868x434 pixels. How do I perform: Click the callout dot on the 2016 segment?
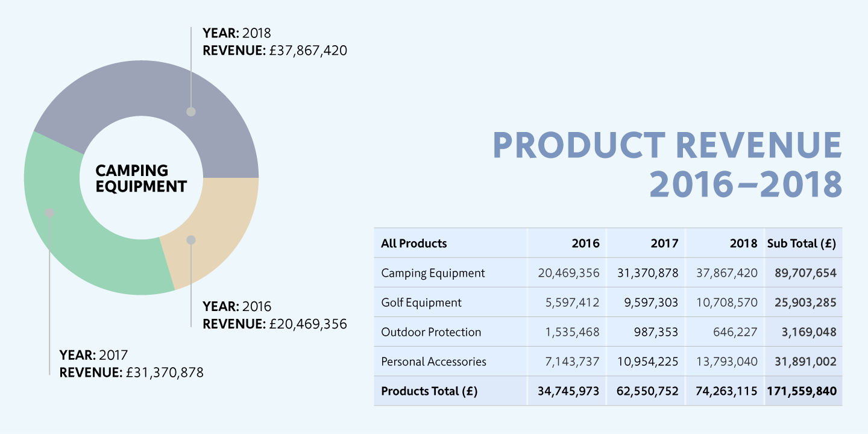click(191, 240)
